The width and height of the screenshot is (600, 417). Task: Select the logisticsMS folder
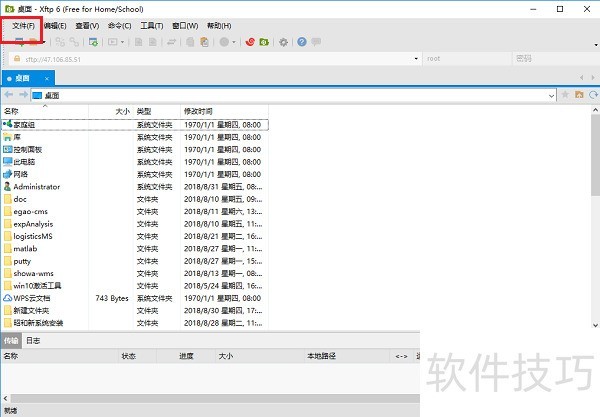point(135,236)
